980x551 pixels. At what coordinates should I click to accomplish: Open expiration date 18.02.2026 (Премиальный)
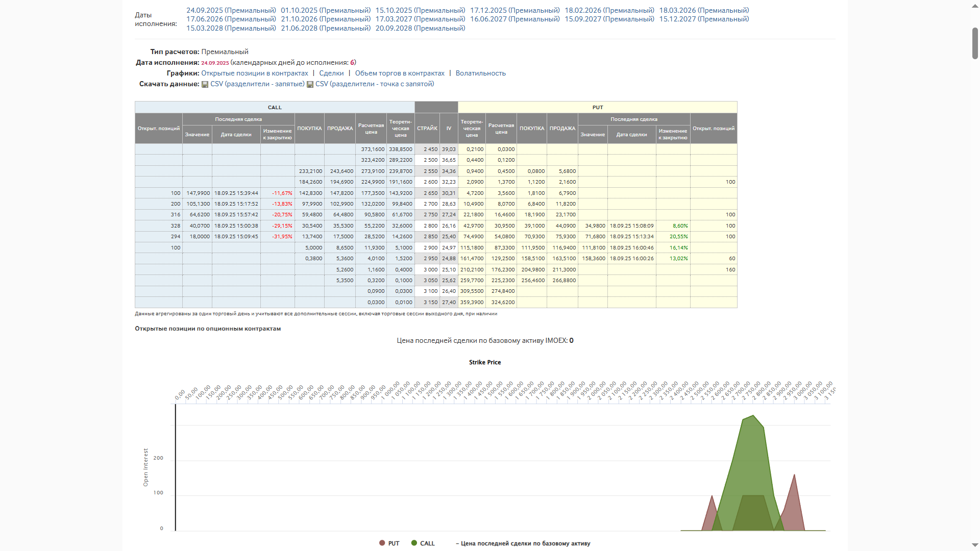click(x=609, y=10)
